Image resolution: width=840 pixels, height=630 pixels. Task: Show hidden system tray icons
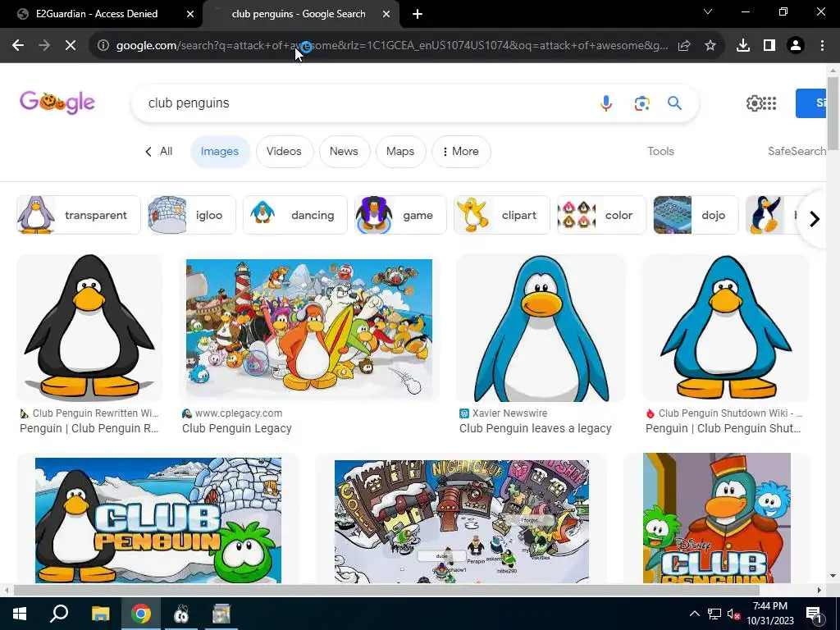pyautogui.click(x=694, y=614)
